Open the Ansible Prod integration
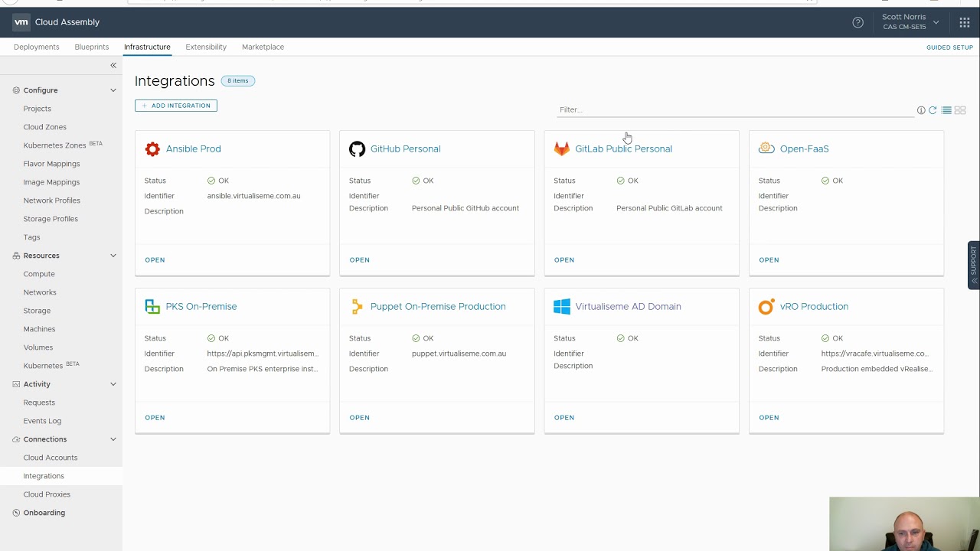The height and width of the screenshot is (551, 980). (x=155, y=260)
